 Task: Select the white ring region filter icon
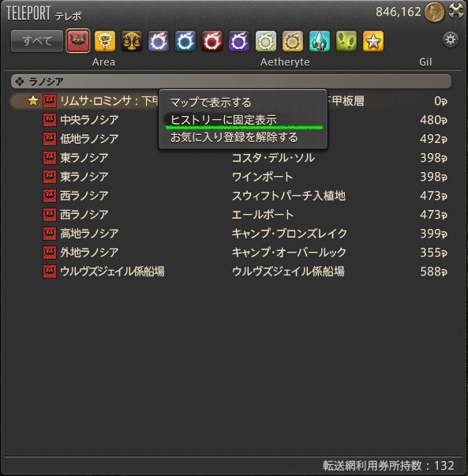tap(266, 41)
